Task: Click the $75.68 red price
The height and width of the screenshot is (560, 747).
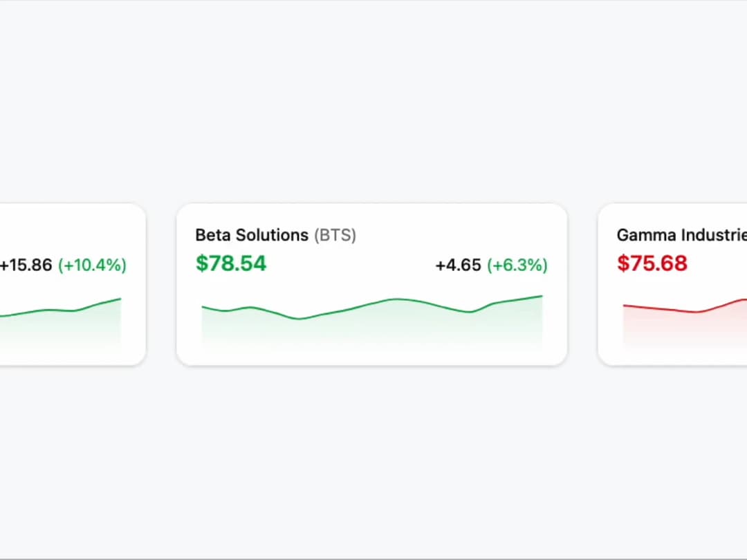Action: tap(652, 263)
